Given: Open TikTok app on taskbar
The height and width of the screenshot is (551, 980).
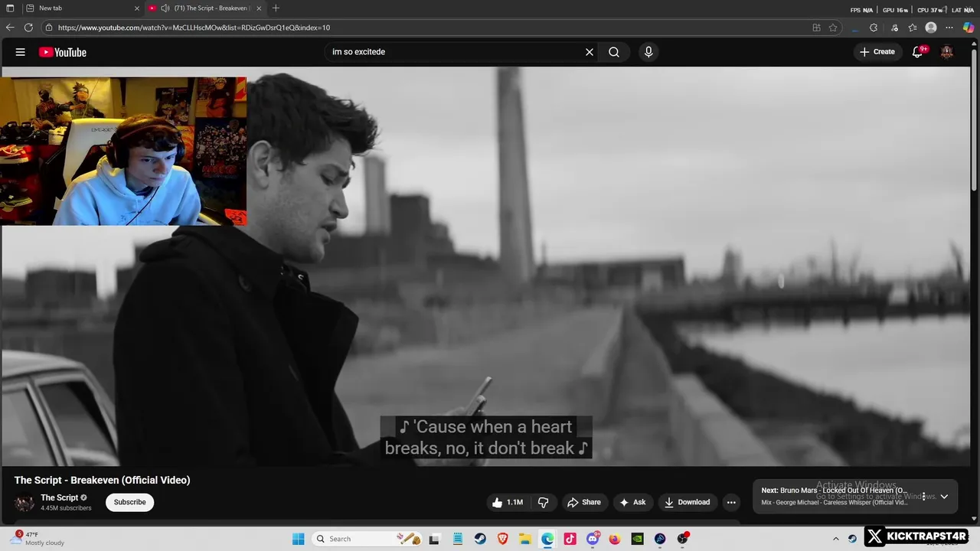Looking at the screenshot, I should point(570,539).
